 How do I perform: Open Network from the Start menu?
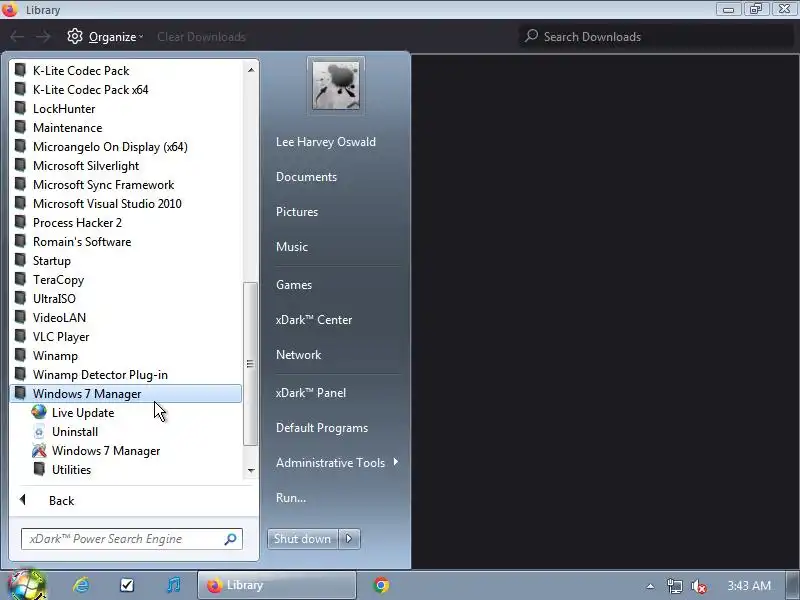click(298, 355)
